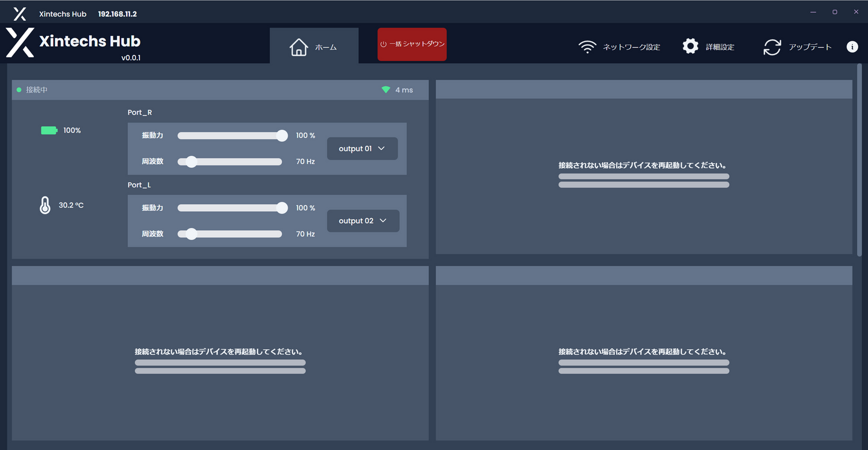Click the green signal latency icon

(386, 90)
